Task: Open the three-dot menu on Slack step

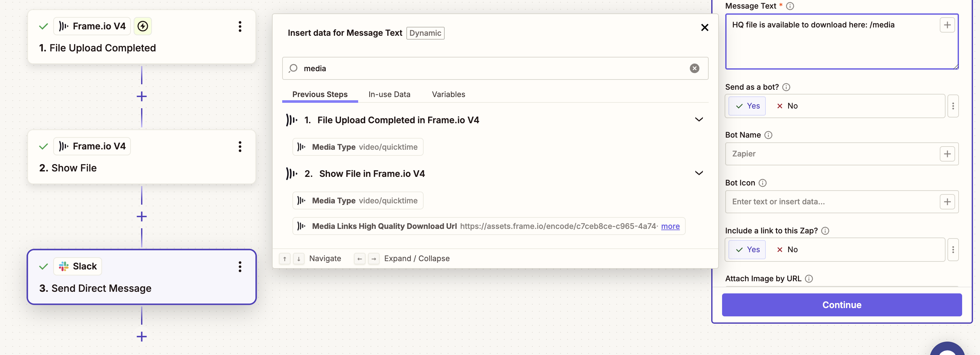Action: 240,266
